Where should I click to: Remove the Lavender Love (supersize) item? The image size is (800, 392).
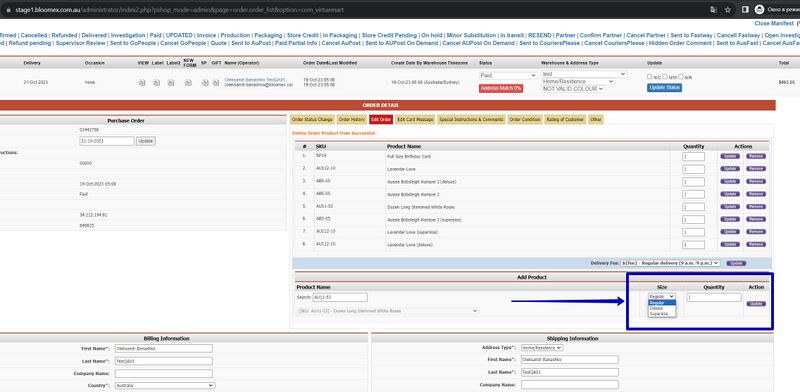[756, 232]
